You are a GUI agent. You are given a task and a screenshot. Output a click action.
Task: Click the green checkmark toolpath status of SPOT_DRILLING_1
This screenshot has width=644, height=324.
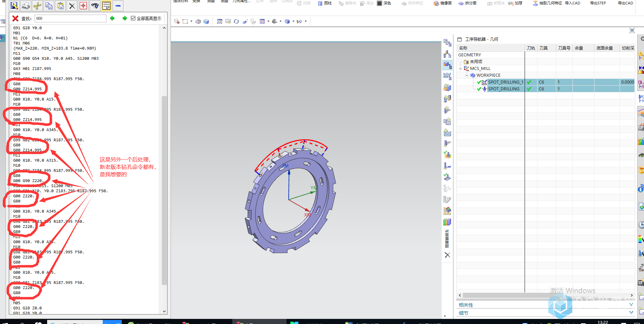(x=529, y=82)
